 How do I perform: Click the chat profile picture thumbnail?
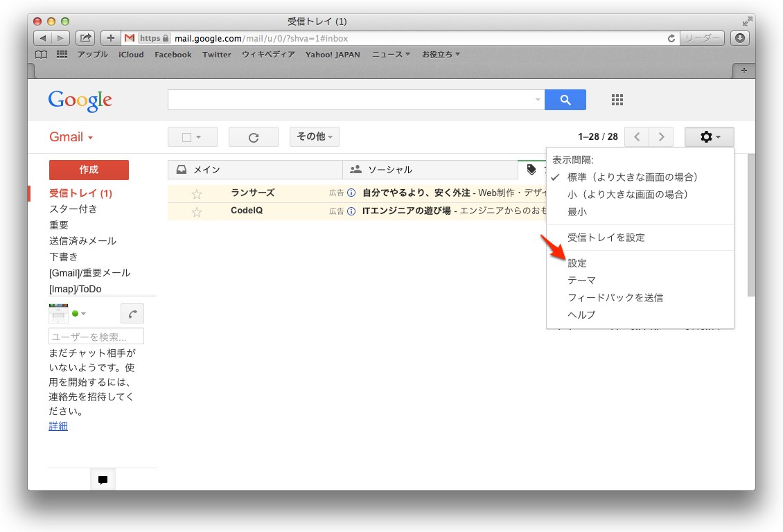tap(58, 313)
